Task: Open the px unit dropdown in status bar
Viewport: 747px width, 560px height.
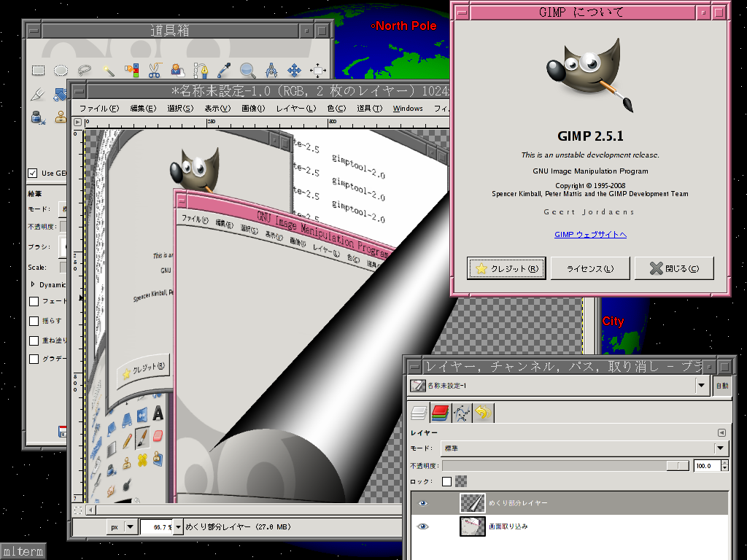Action: pos(123,527)
